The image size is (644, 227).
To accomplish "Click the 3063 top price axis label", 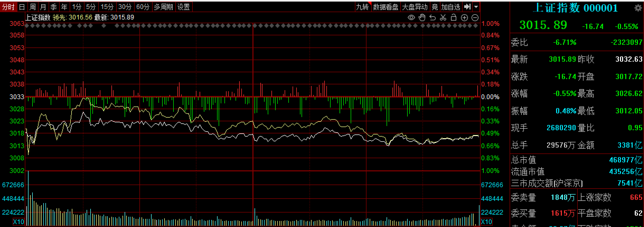I will (17, 24).
